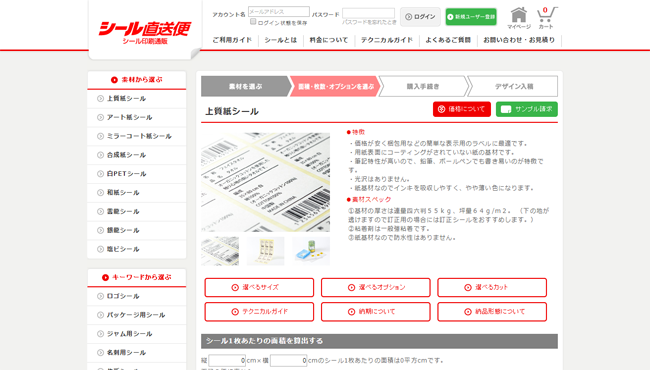
Task: Open the よくあるご質問 menu item
Action: click(448, 40)
